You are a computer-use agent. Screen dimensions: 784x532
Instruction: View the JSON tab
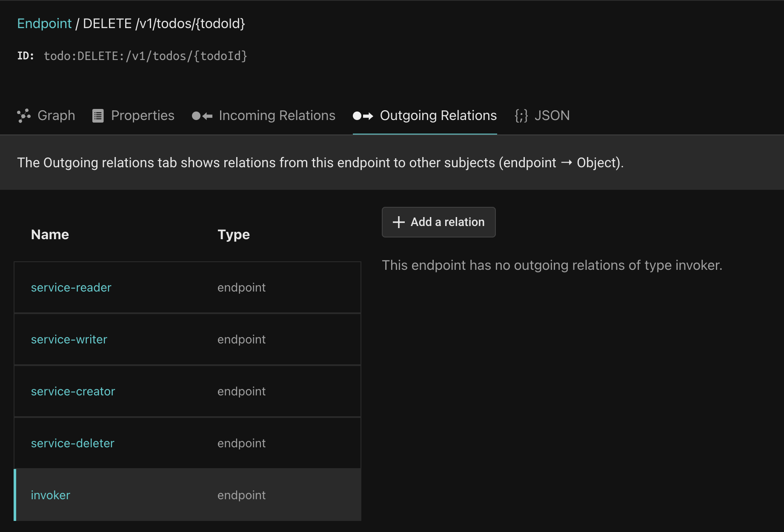click(542, 115)
